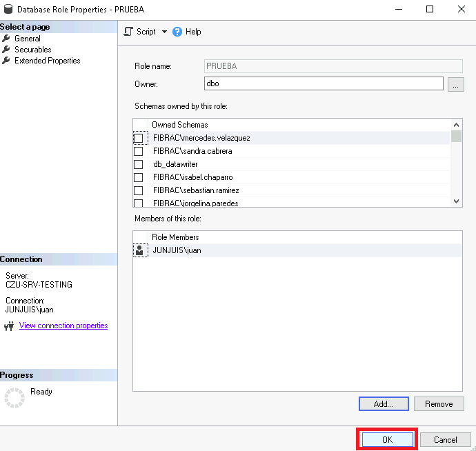Switch to Extended Properties page
The height and width of the screenshot is (451, 476).
[x=47, y=61]
